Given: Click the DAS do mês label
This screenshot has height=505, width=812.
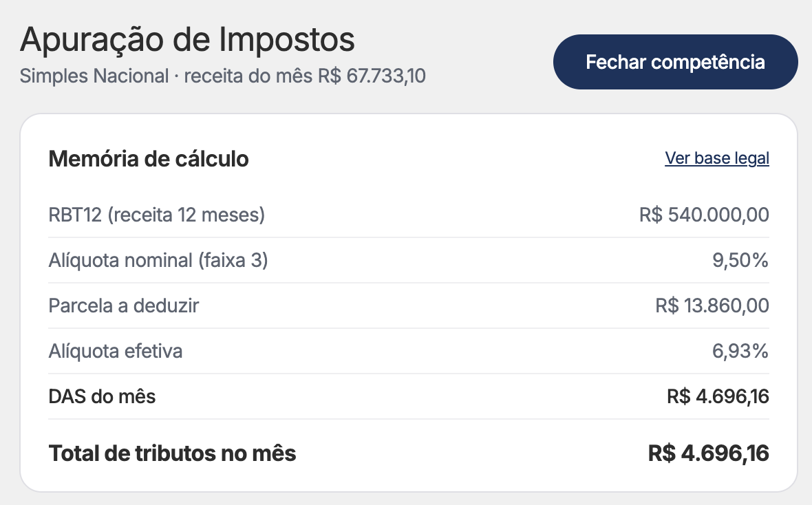Looking at the screenshot, I should 102,397.
